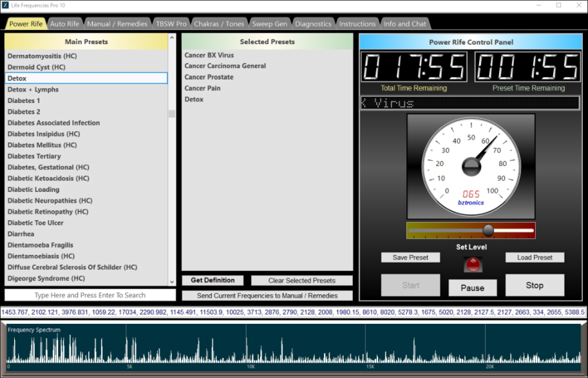Open the Sweep Gen tab
This screenshot has height=378, width=588.
(269, 24)
